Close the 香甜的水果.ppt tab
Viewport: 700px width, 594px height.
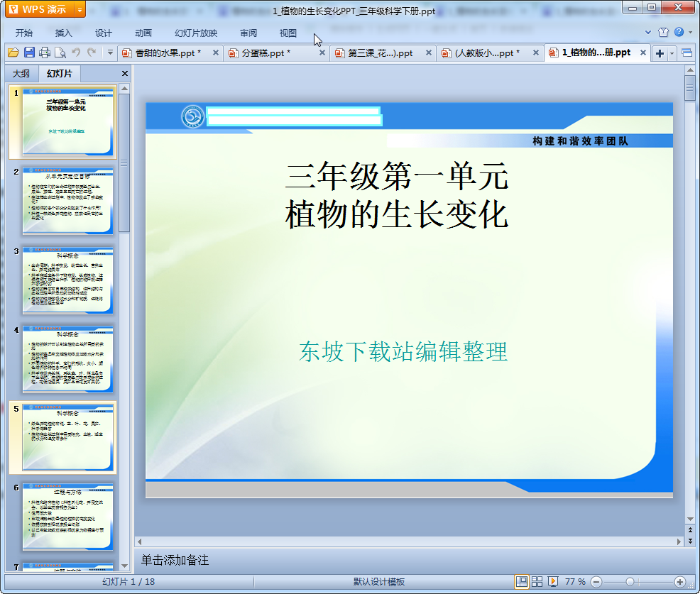(216, 53)
